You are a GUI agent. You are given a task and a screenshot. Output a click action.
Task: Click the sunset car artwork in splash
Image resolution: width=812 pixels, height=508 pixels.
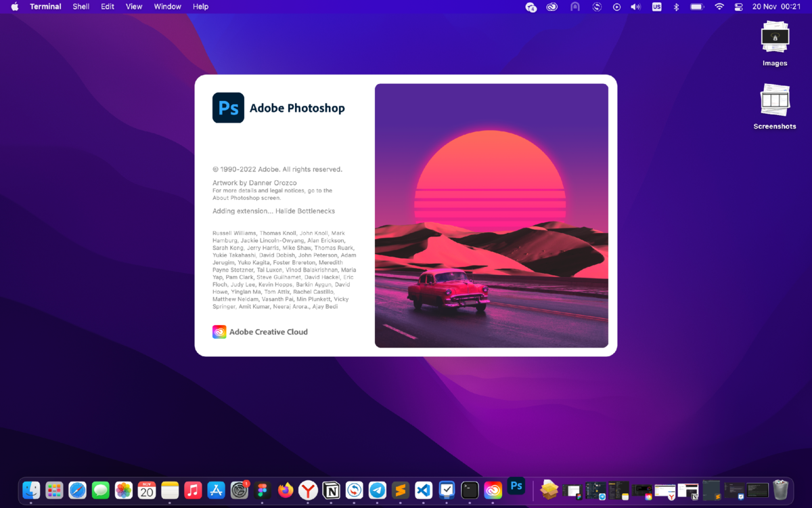pos(491,215)
